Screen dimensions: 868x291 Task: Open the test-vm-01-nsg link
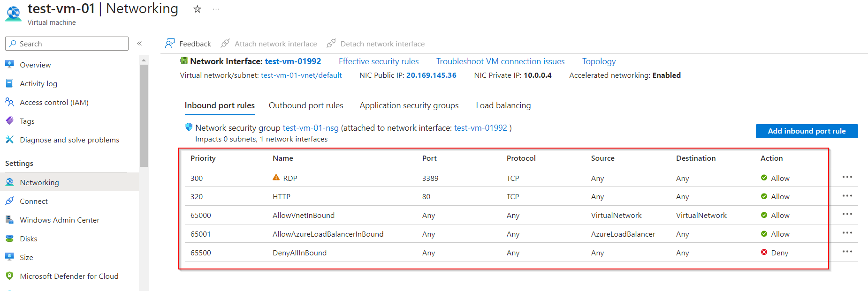click(311, 128)
